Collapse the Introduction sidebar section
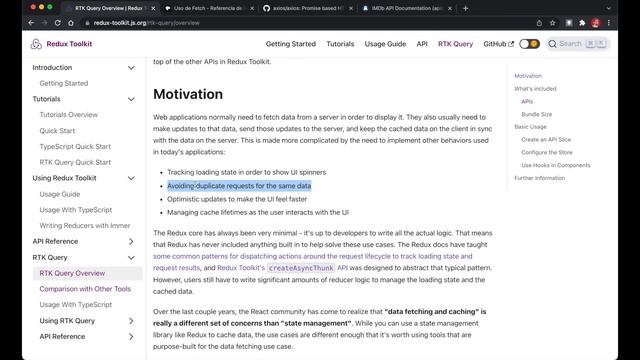 [131, 67]
